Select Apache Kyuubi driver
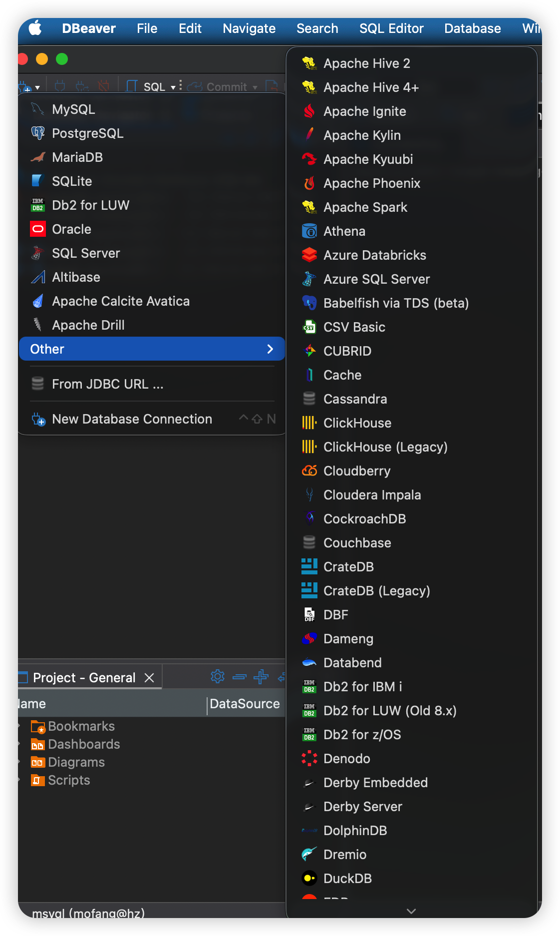560x936 pixels. (x=412, y=159)
